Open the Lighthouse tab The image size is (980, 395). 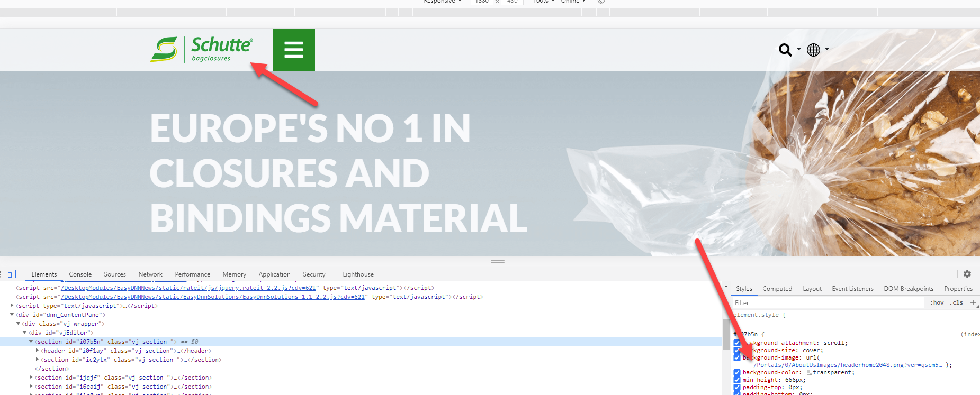[358, 274]
